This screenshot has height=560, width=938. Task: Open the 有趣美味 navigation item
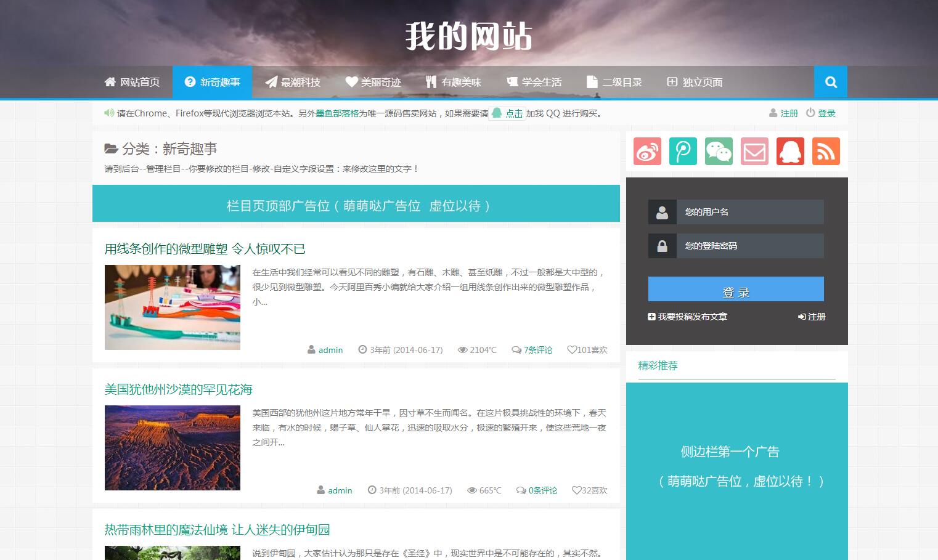point(454,82)
